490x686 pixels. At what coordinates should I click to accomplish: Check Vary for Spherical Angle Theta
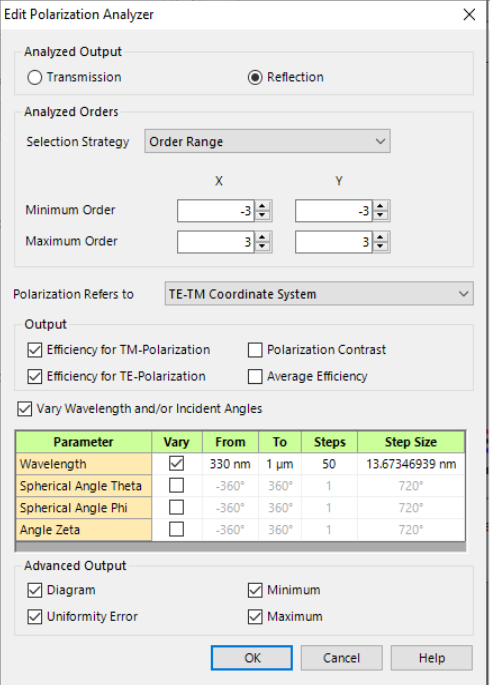[x=177, y=486]
